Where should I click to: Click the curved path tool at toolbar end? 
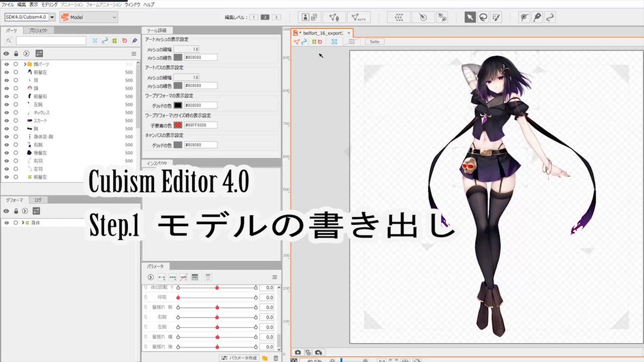550,17
